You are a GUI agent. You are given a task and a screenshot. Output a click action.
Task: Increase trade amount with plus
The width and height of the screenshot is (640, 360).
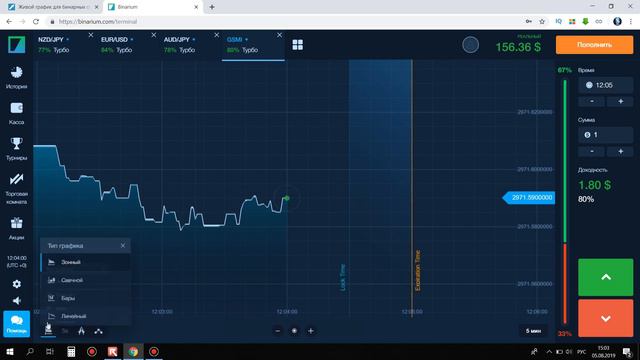[x=620, y=151]
